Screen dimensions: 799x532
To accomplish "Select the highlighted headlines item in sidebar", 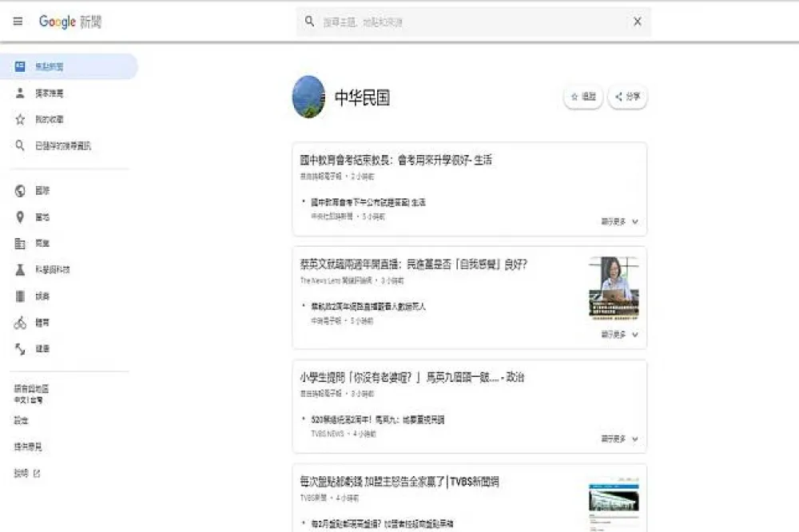I will [69, 66].
